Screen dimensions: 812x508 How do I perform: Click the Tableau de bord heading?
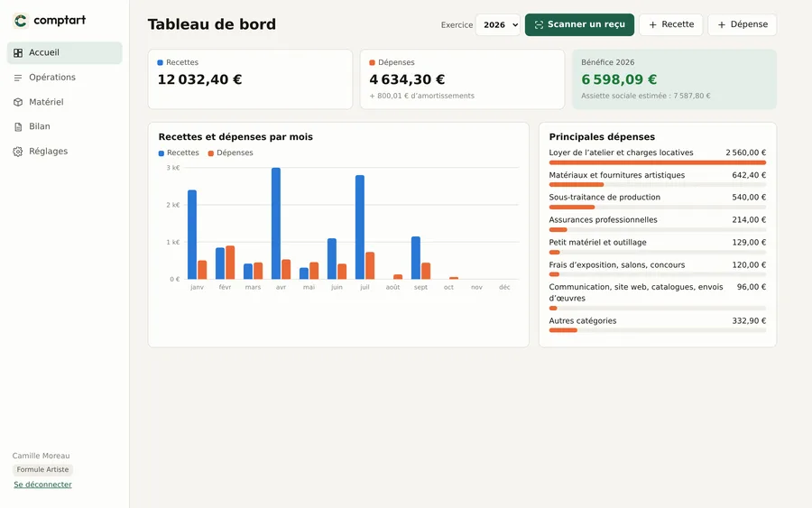[x=212, y=25]
